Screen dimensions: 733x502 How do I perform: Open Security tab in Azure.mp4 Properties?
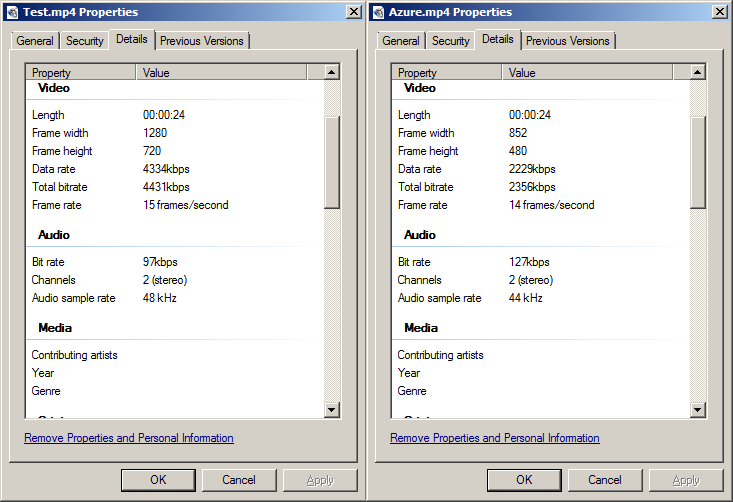[x=451, y=41]
